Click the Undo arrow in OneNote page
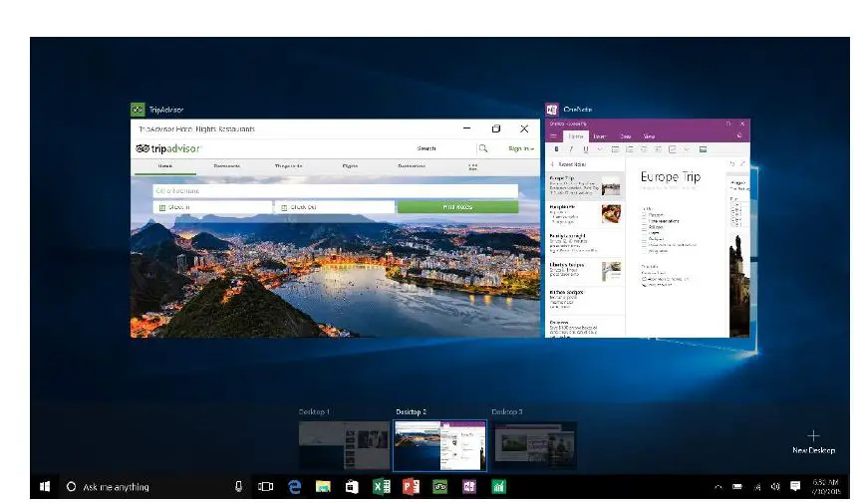 [x=732, y=163]
